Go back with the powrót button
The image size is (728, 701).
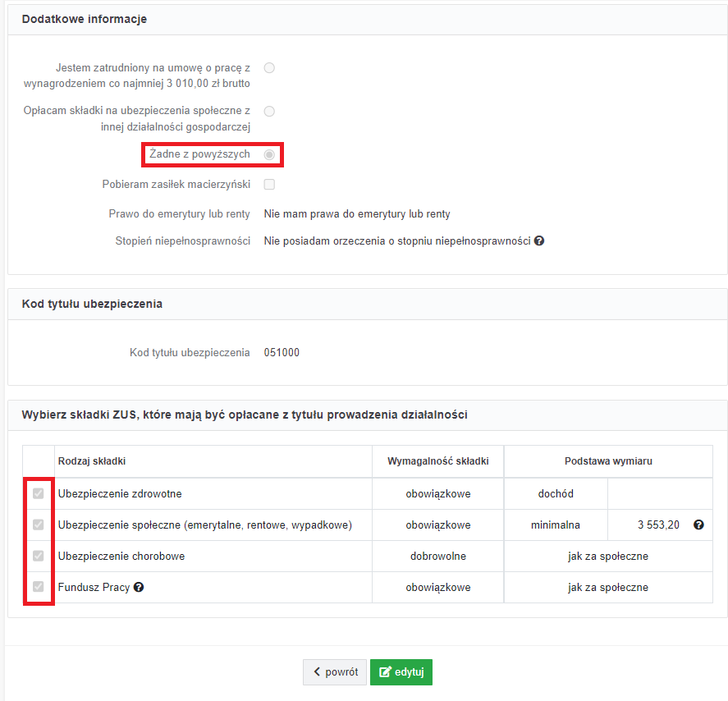coord(335,671)
